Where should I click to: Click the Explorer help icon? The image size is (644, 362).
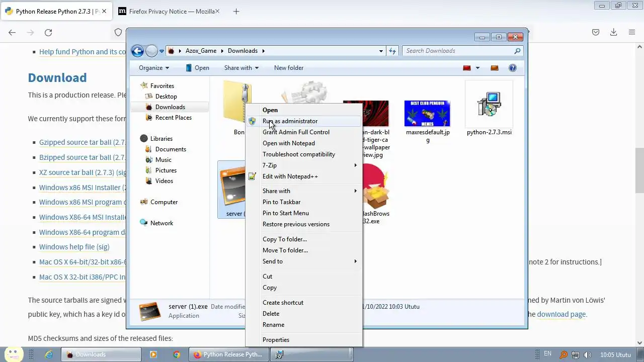click(513, 68)
